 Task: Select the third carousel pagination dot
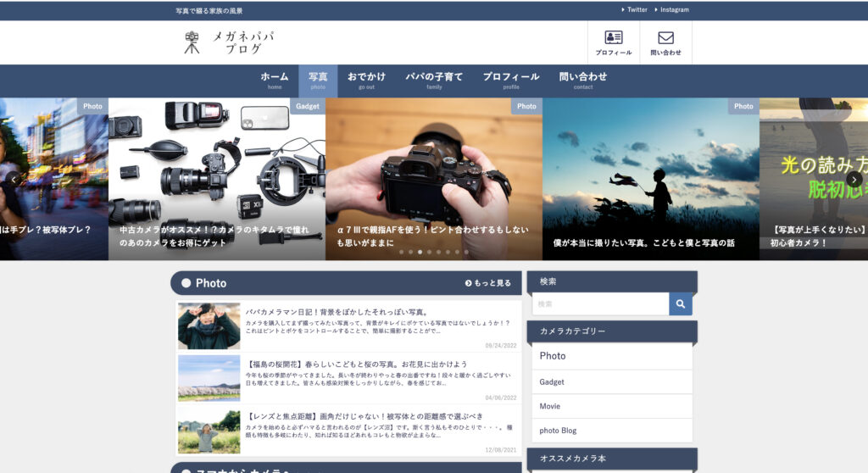[x=420, y=252]
